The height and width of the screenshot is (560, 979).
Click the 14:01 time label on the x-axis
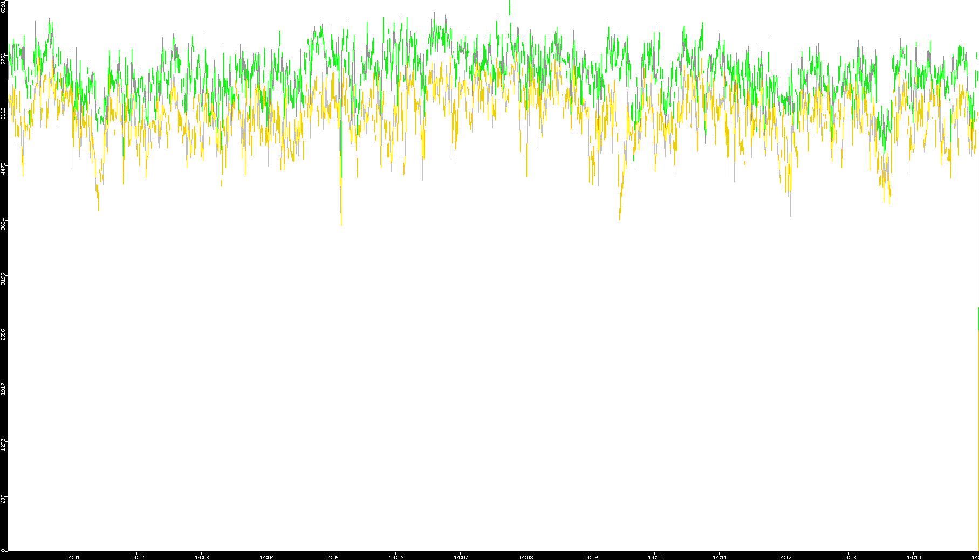pos(72,557)
